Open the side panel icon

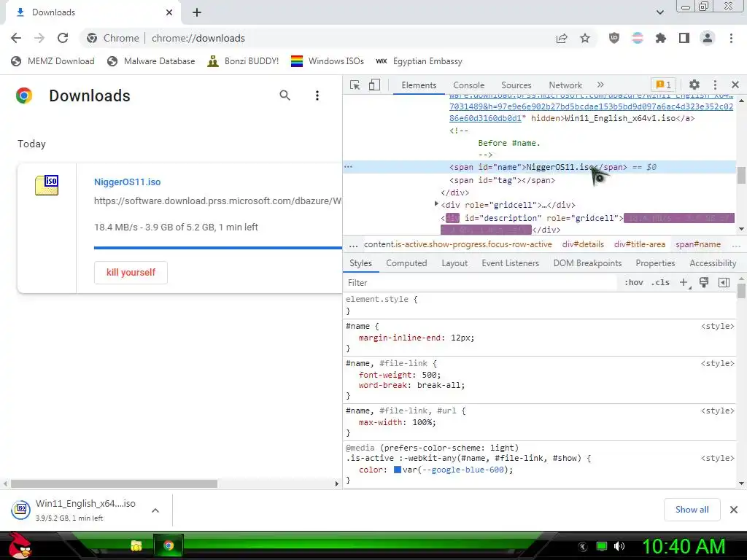pos(684,38)
